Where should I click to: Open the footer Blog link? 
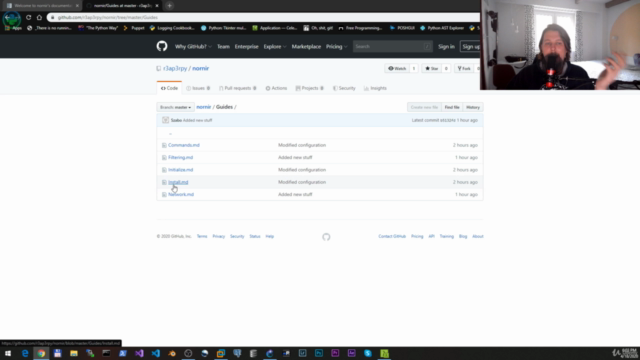point(463,236)
